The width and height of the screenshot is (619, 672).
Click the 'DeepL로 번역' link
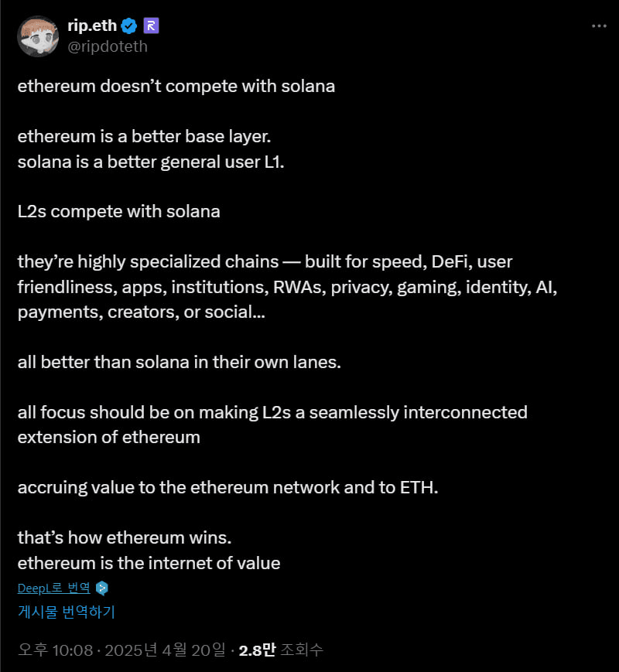[54, 588]
